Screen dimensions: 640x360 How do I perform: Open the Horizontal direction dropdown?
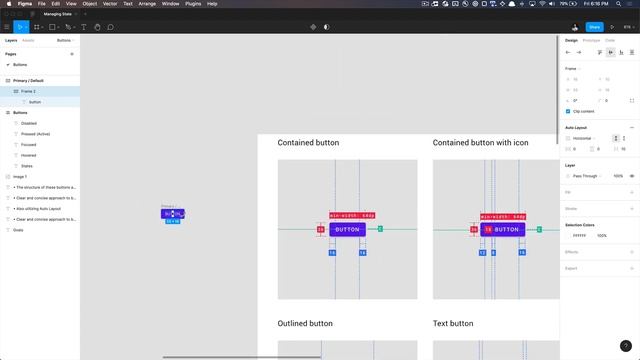584,138
